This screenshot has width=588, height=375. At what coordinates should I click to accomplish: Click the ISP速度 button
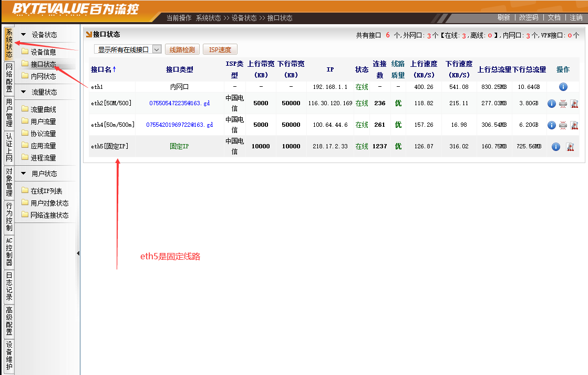coord(220,49)
